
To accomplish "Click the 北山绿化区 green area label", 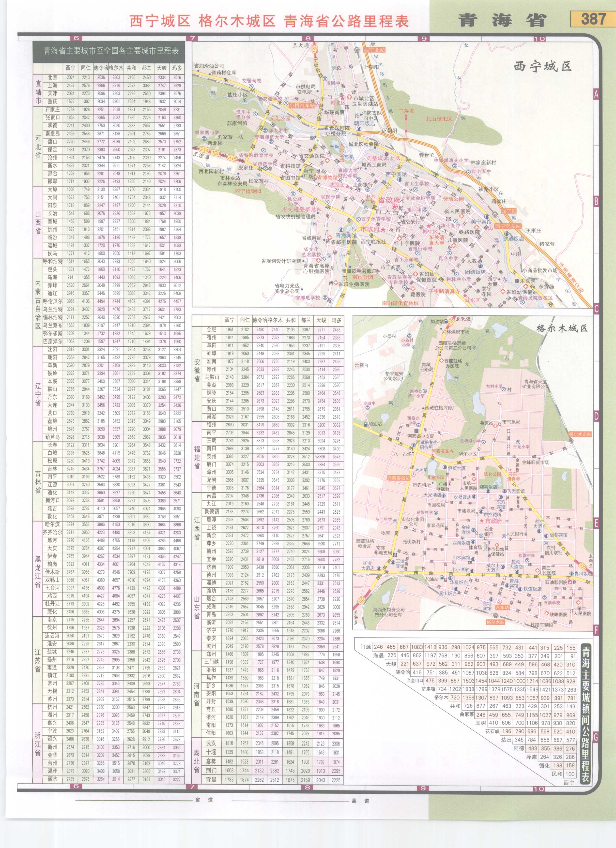I will click(439, 119).
